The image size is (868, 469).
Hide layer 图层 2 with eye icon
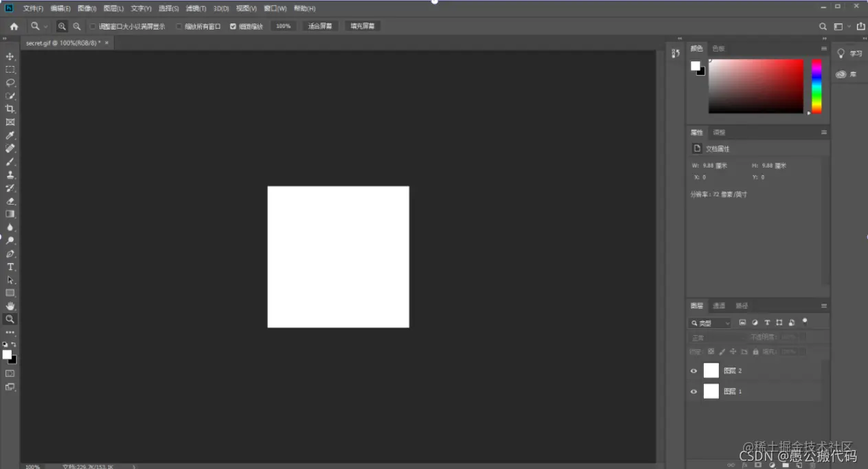pos(694,371)
